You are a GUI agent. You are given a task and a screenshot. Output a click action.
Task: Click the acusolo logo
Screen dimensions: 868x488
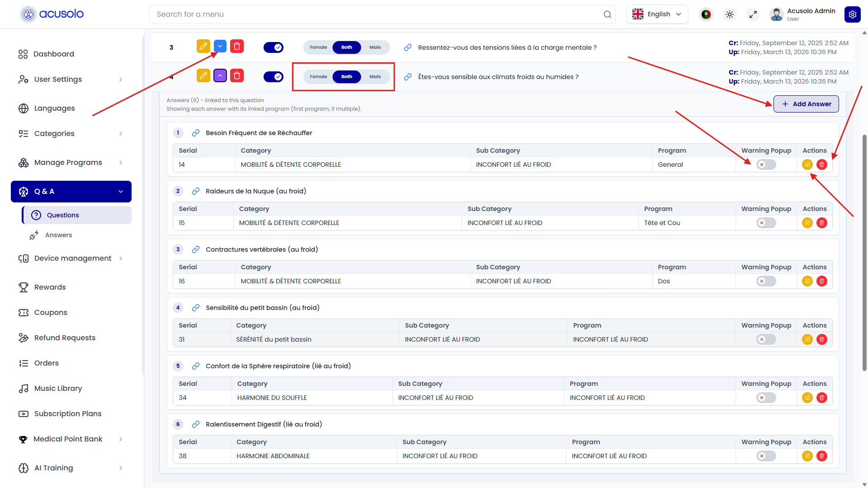[x=52, y=14]
